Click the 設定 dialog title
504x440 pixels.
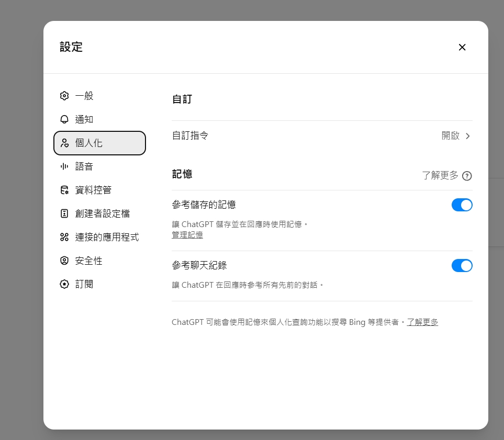click(71, 47)
